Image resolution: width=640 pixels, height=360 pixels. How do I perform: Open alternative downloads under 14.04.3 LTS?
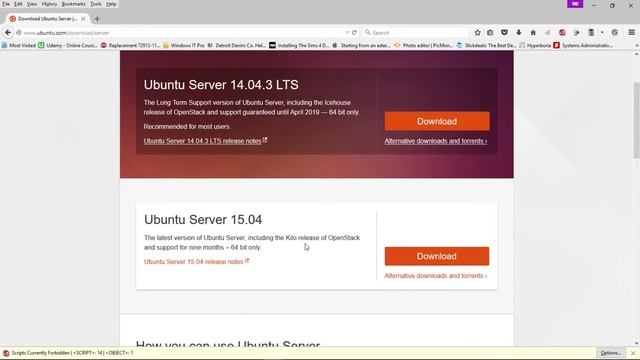click(x=436, y=141)
